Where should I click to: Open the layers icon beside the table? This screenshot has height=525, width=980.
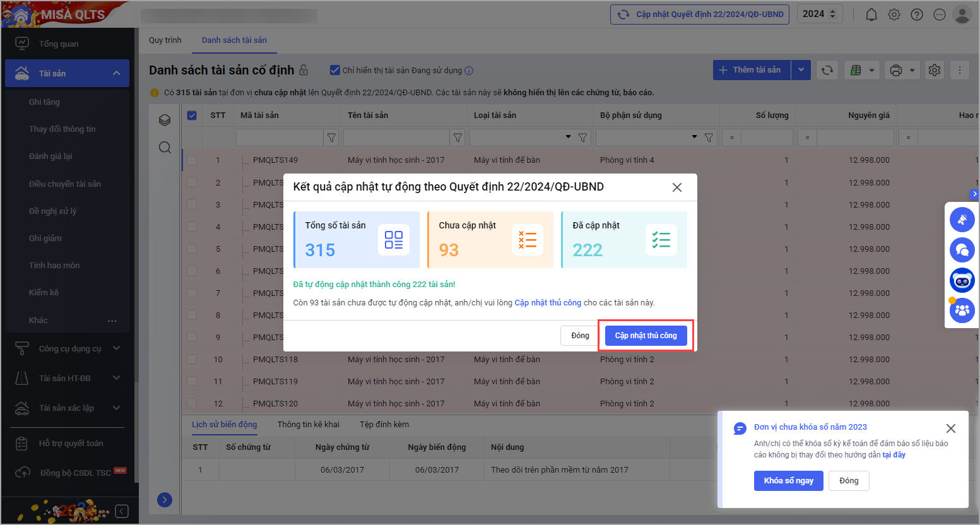[x=165, y=120]
